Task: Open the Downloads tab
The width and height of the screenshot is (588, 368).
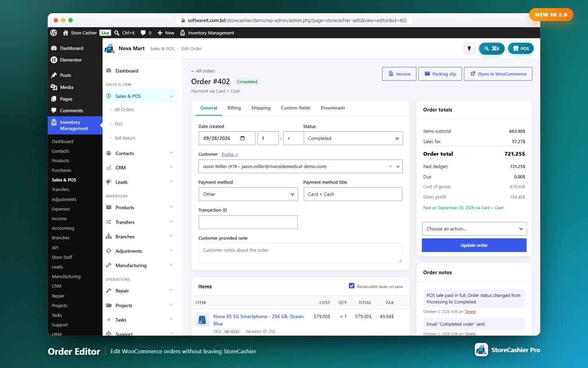Action: click(333, 108)
